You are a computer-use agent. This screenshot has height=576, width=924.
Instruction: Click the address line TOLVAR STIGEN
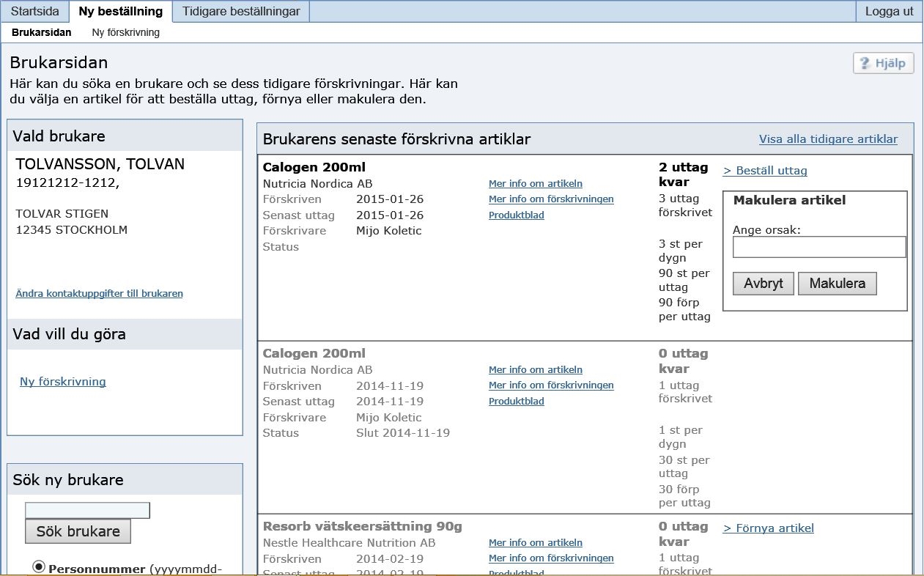point(62,214)
